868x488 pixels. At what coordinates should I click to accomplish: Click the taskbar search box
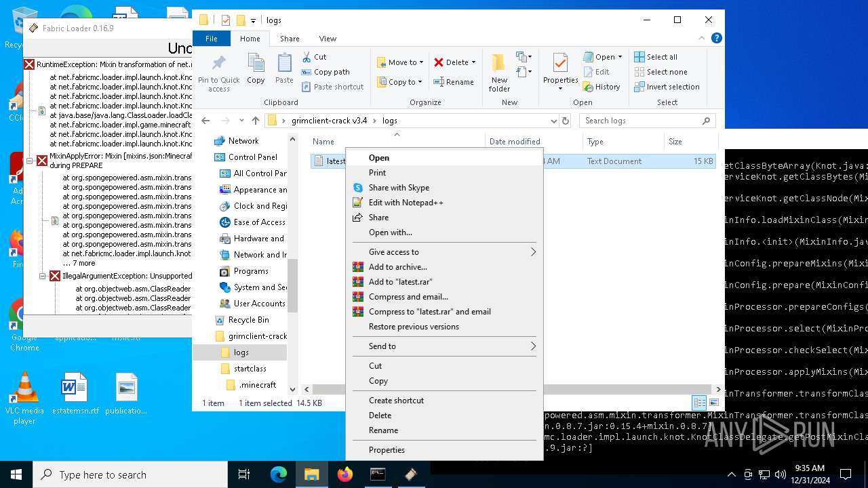[130, 474]
